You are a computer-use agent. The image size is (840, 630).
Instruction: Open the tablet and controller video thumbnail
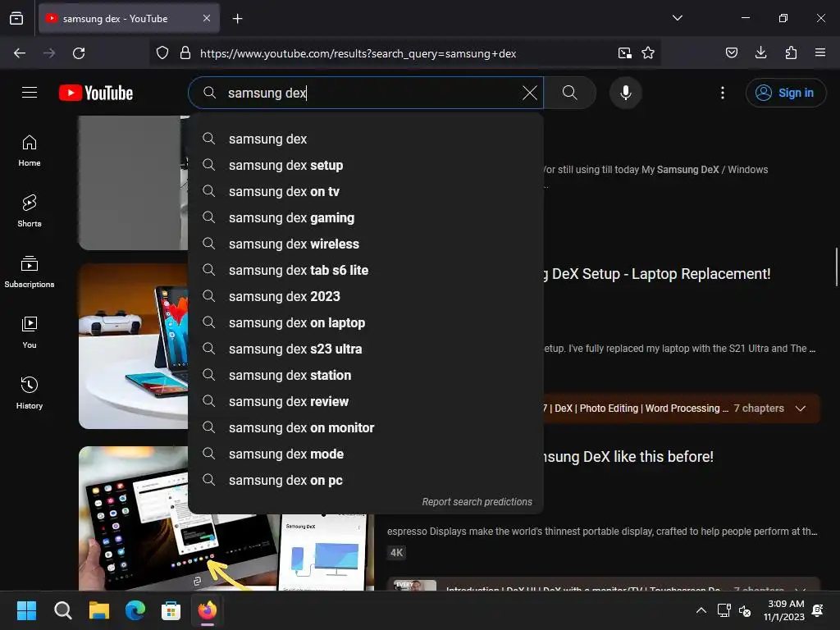[134, 346]
